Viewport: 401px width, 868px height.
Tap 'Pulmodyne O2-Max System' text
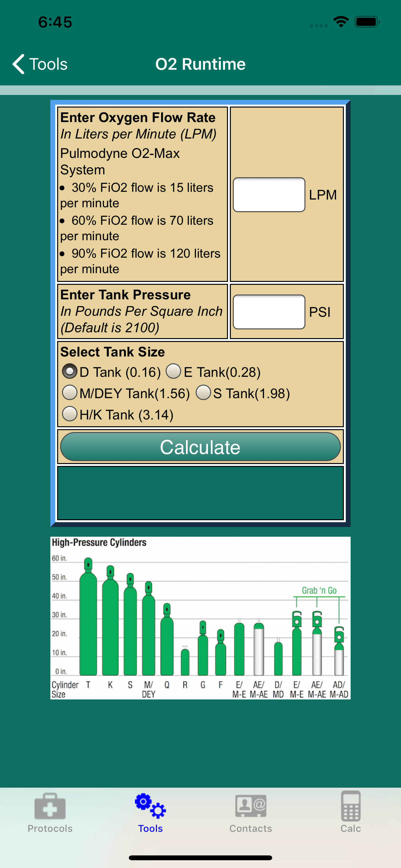(120, 161)
